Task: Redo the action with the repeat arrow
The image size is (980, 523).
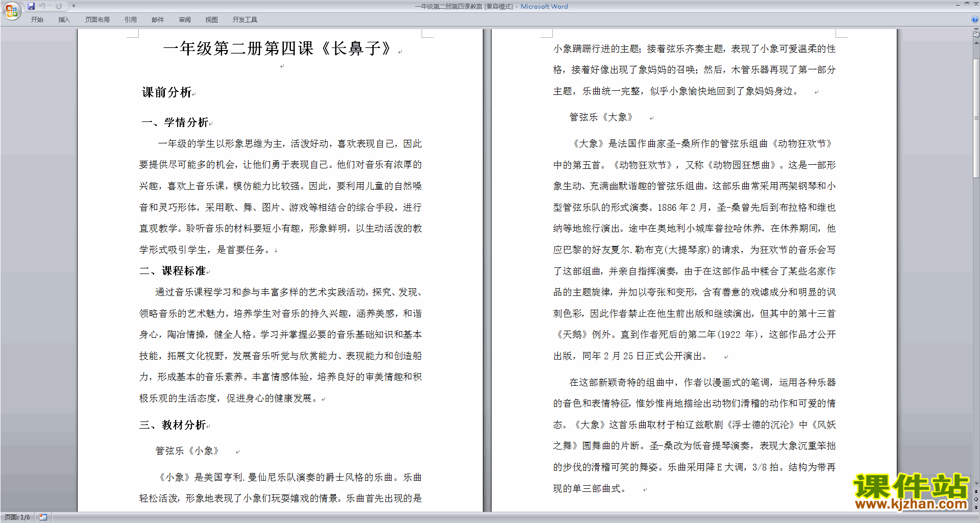Action: tap(59, 6)
